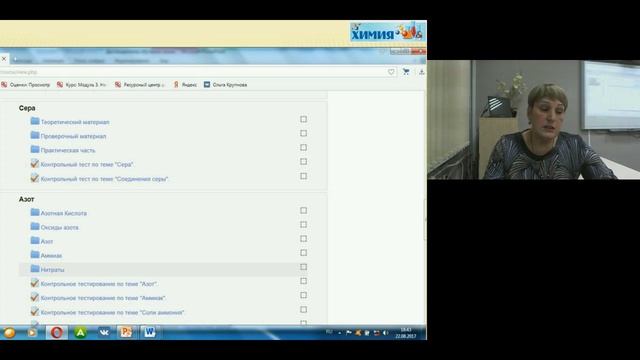Image resolution: width=640 pixels, height=360 pixels.
Task: Open the Нитраты link
Action: (53, 270)
